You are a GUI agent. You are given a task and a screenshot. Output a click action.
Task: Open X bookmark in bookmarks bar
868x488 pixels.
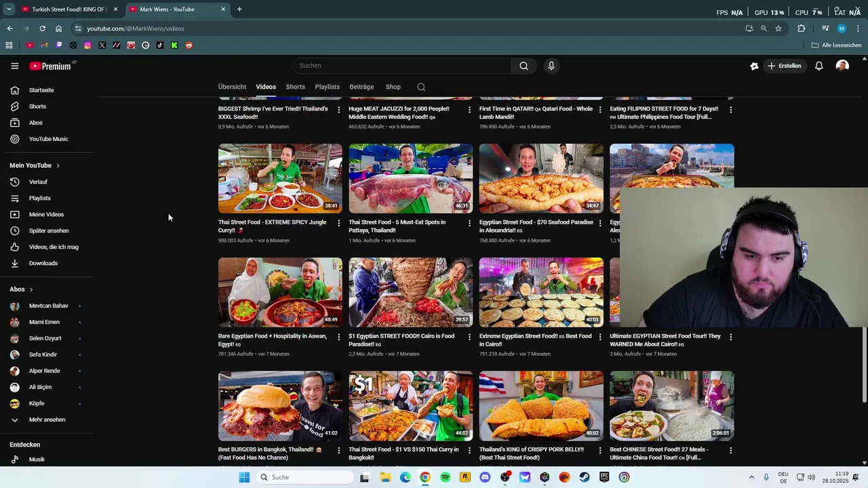coord(102,45)
